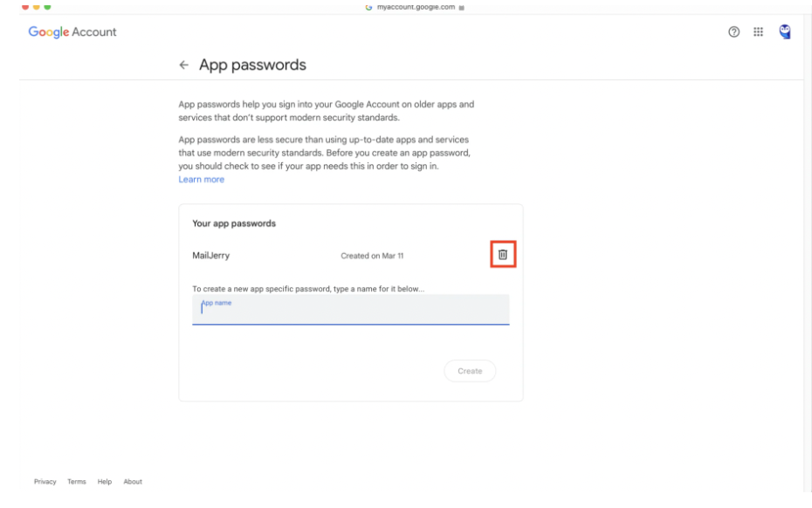This screenshot has width=812, height=508.
Task: Maximize the window with the green button
Action: click(48, 7)
